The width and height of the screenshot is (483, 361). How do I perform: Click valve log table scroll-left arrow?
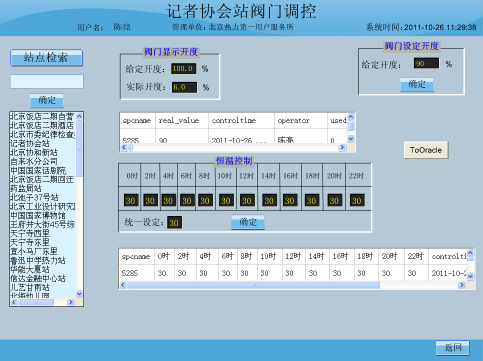[x=124, y=147]
